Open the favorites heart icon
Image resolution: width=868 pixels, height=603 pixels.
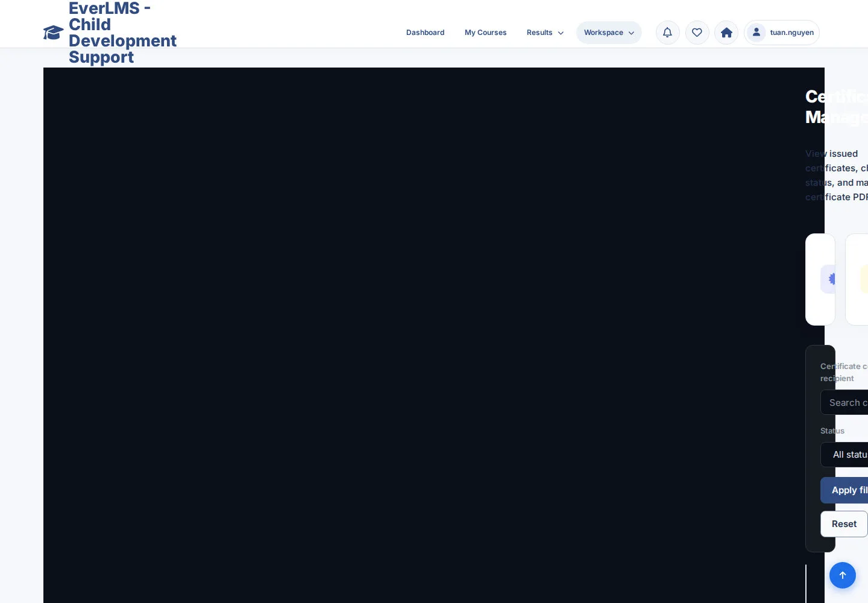coord(697,33)
